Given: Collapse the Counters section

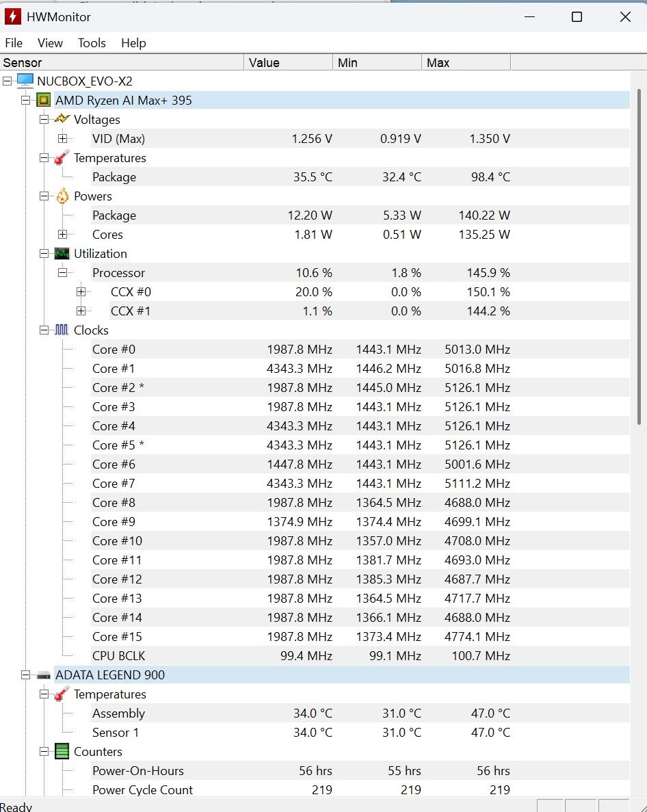Looking at the screenshot, I should pos(44,751).
